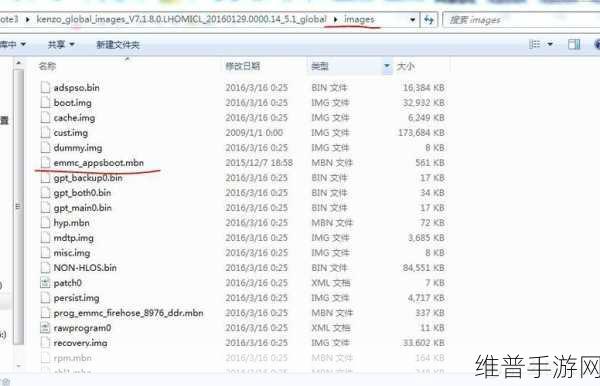The width and height of the screenshot is (600, 386).
Task: Click the 搜索 images search box
Action: tap(521, 20)
